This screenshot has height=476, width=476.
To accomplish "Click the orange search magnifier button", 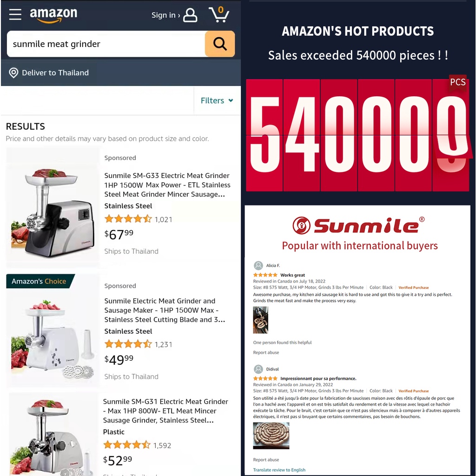I will click(x=220, y=44).
